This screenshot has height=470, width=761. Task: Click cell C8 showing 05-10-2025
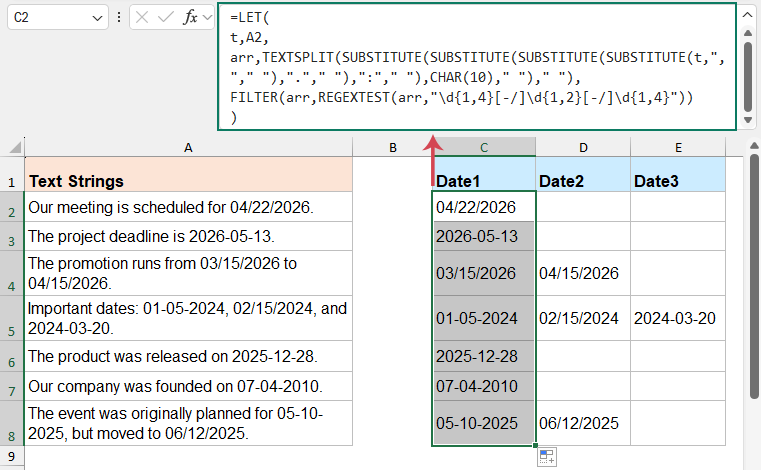[484, 423]
